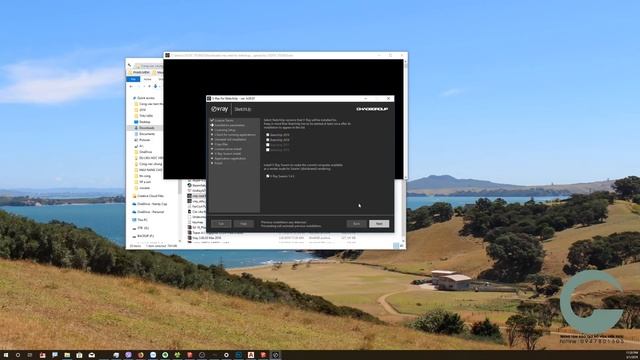Click the console window title bar icon

point(167,55)
